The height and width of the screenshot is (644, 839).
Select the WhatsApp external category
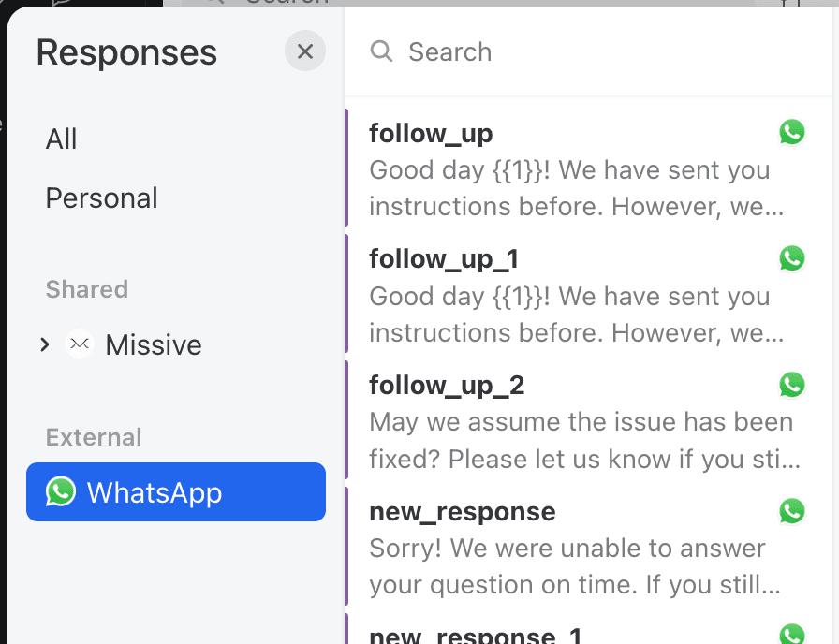(x=176, y=492)
